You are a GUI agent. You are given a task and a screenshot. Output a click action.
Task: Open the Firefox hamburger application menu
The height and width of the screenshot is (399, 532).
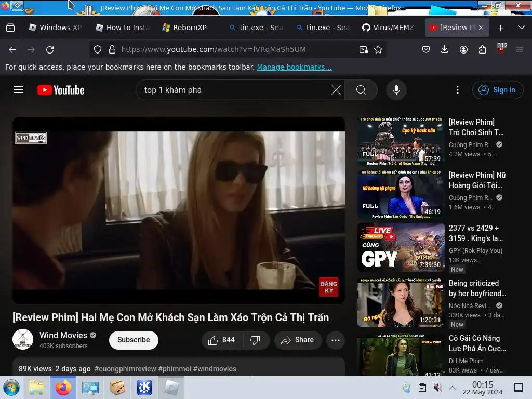tap(520, 49)
